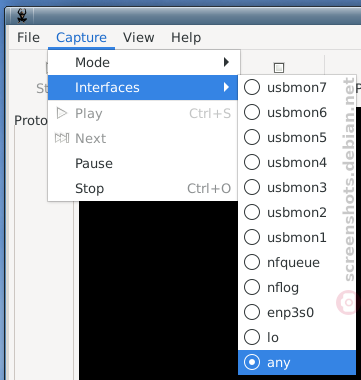Click the Capture menu header
This screenshot has height=380, width=361.
point(81,38)
